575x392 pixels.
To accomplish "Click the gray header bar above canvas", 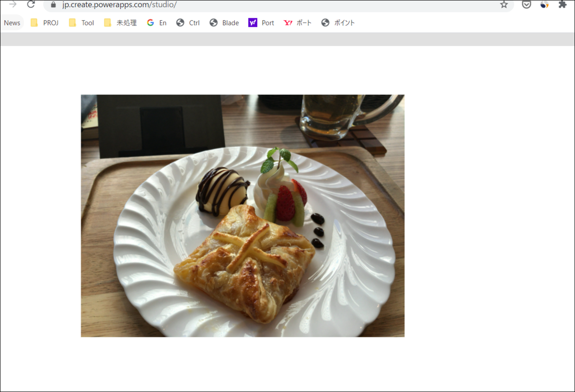I will pos(287,39).
